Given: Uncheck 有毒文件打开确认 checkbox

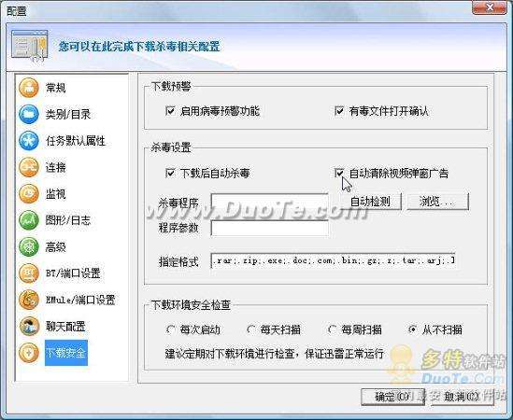Looking at the screenshot, I should [339, 111].
